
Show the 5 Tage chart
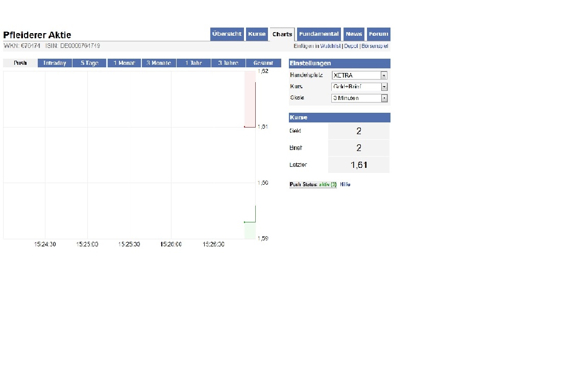(x=89, y=63)
